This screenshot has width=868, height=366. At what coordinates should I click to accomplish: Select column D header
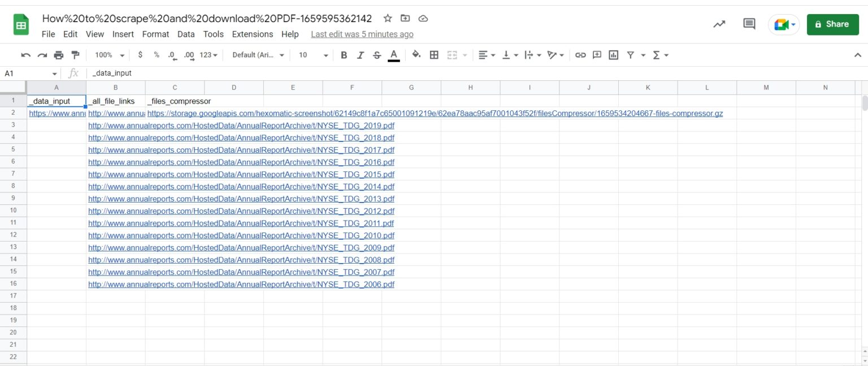[234, 88]
